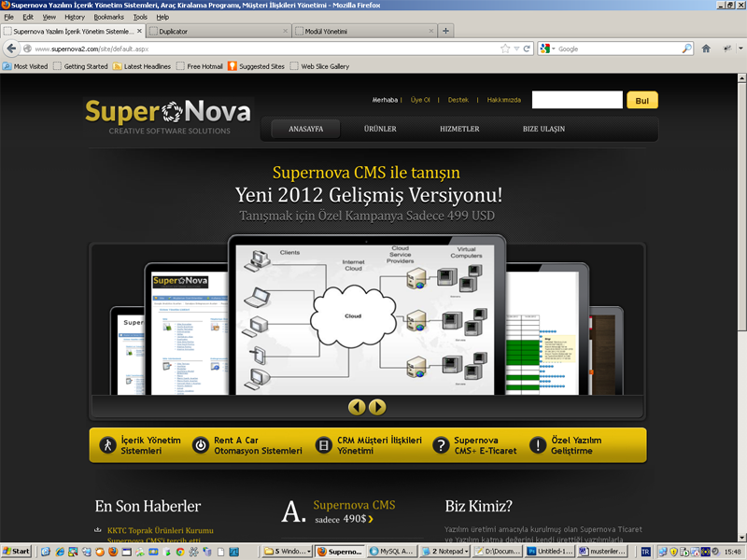
Task: Click the Üye Ol link
Action: tap(420, 100)
